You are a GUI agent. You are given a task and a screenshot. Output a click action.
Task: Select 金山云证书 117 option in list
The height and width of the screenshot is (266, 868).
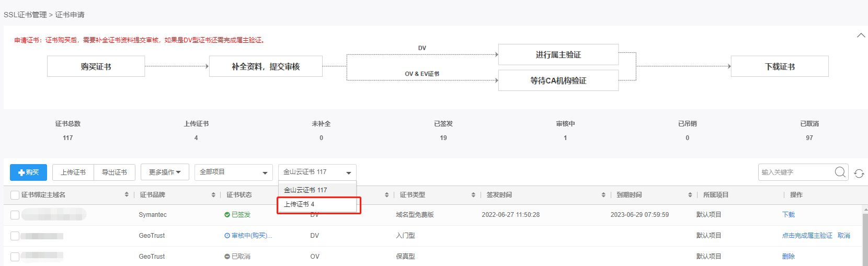(x=317, y=190)
